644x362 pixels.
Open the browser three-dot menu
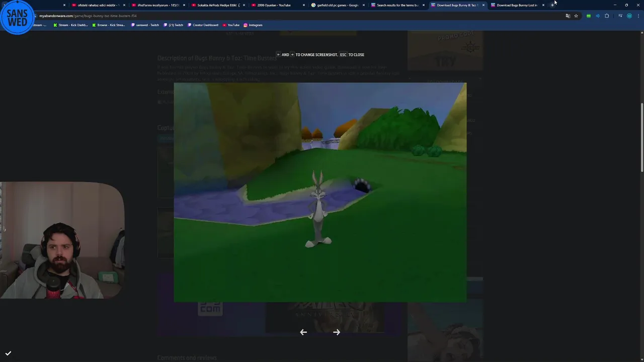point(638,16)
